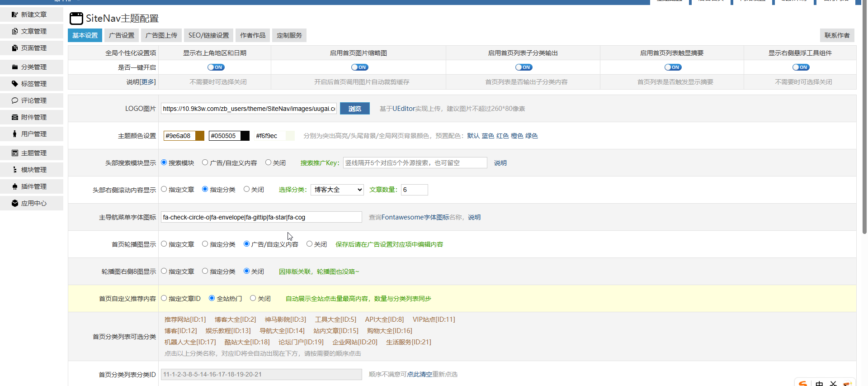This screenshot has width=868, height=386.
Task: Select the 标签管理 tag icon
Action: coord(15,84)
